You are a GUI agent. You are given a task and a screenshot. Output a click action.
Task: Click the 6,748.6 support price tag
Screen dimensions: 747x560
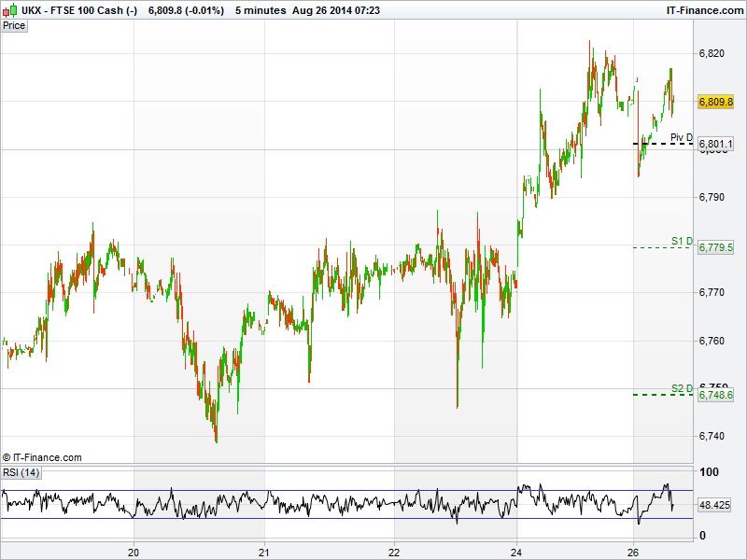click(x=716, y=395)
